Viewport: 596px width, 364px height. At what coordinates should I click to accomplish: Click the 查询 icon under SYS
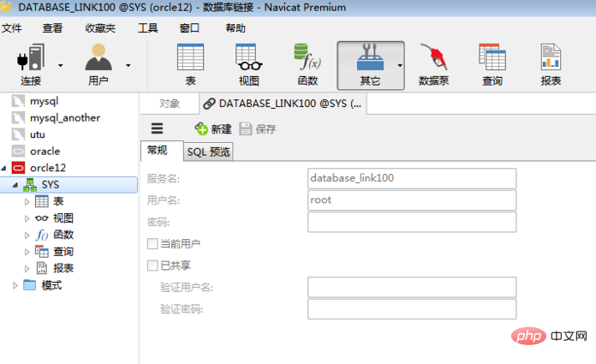click(41, 252)
